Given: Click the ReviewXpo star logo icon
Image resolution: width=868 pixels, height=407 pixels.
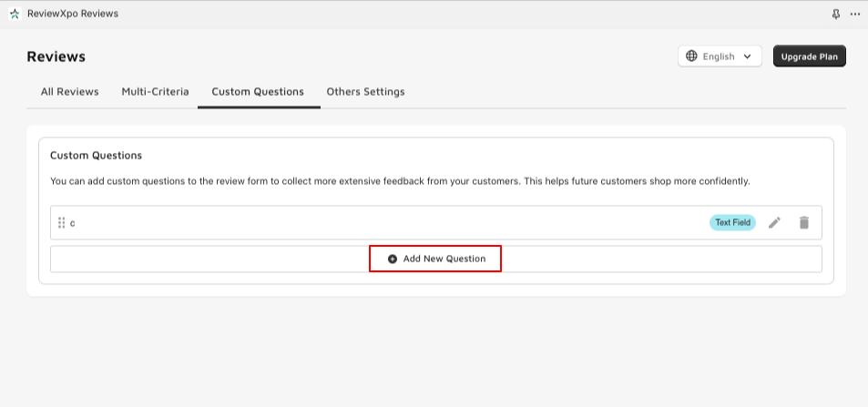Looking at the screenshot, I should pos(15,14).
